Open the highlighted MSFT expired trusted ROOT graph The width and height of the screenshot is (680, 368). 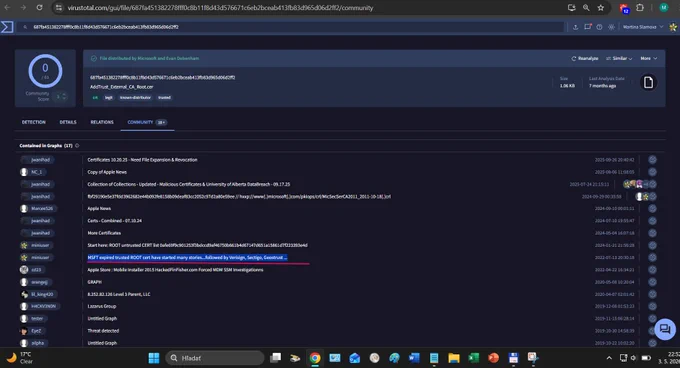click(187, 257)
